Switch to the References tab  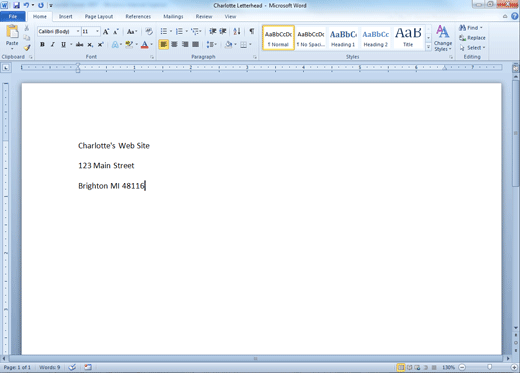[x=138, y=16]
